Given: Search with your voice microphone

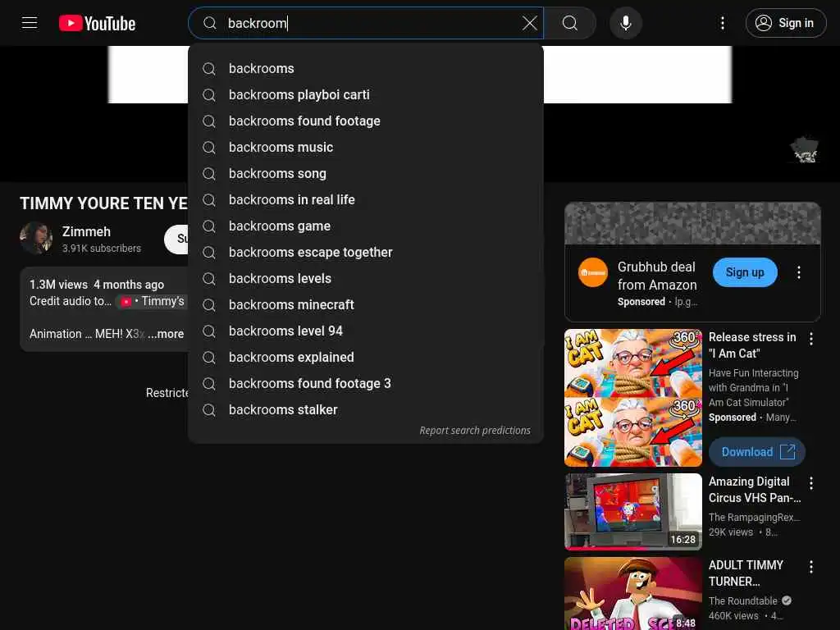Looking at the screenshot, I should click(x=626, y=23).
